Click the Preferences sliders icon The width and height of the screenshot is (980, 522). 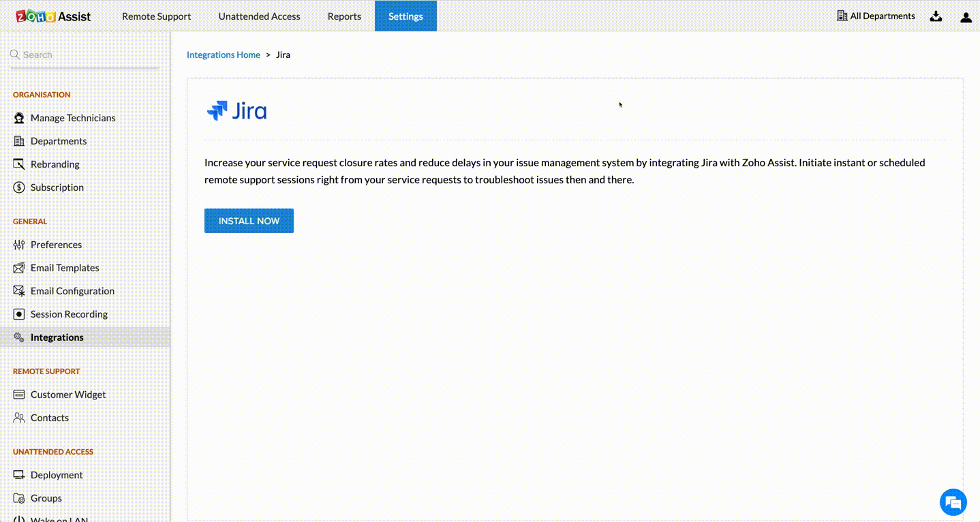[19, 245]
